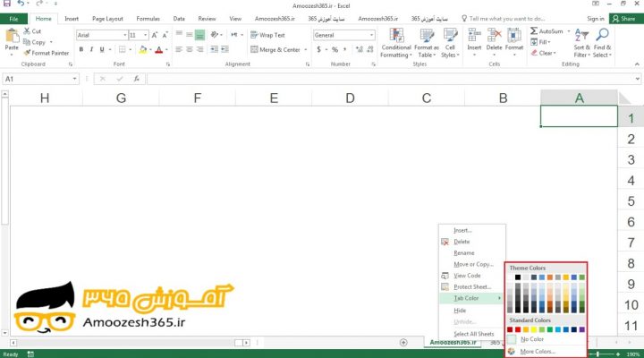Click the Share button
Screen dimensions: 644x358
point(624,19)
